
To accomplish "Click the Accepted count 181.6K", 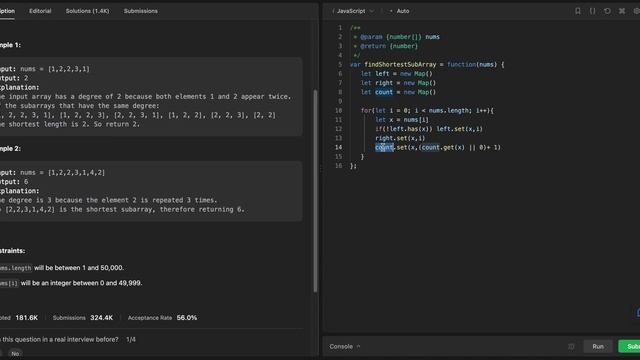I will (x=27, y=318).
